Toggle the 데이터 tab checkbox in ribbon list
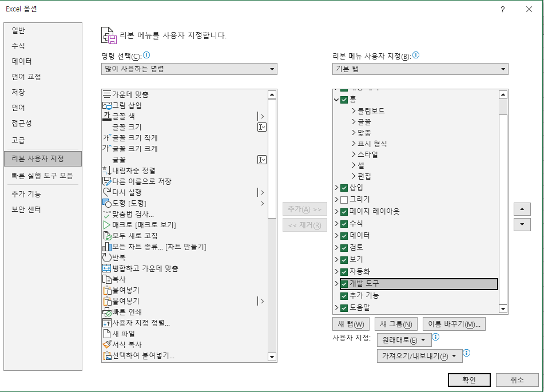544x392 pixels. pos(344,236)
